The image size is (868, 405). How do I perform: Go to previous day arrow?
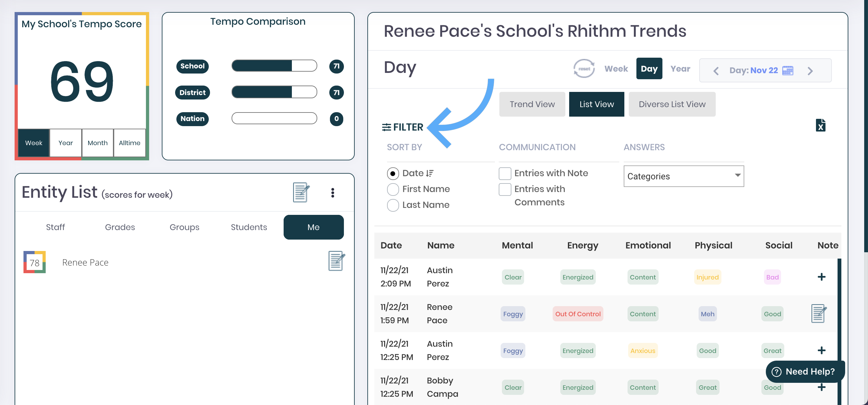716,71
